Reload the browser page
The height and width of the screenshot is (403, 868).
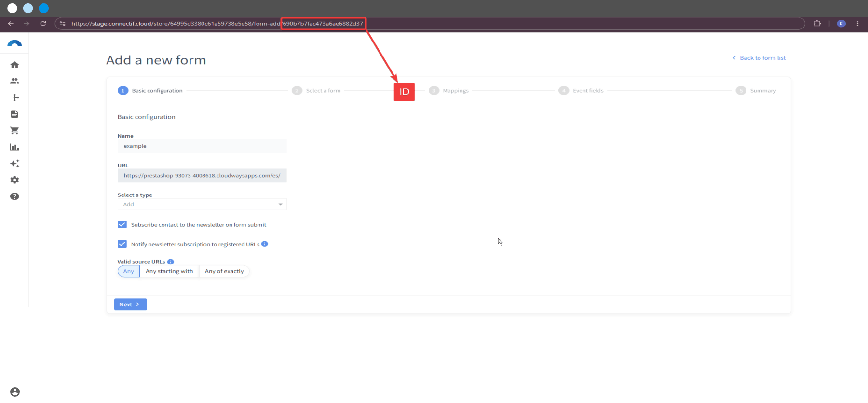tap(43, 23)
